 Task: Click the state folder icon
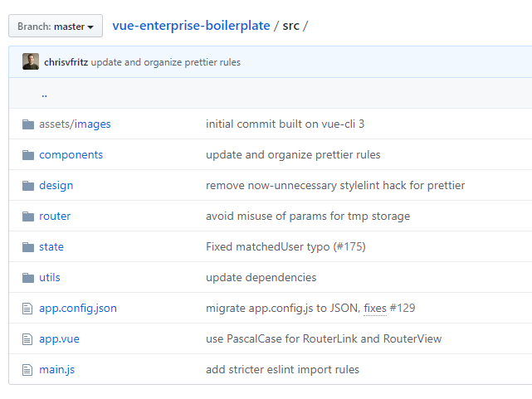pyautogui.click(x=28, y=247)
